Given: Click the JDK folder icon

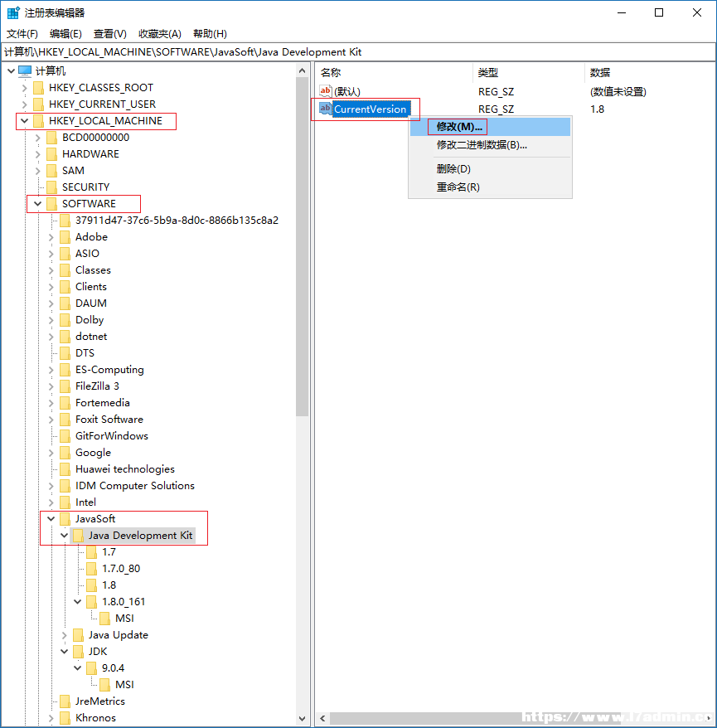Looking at the screenshot, I should point(79,652).
